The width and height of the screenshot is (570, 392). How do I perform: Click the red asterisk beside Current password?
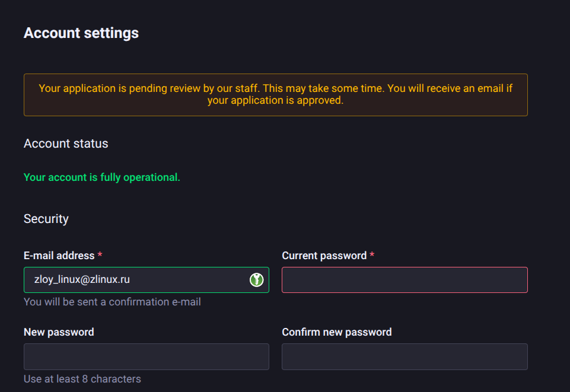pos(372,256)
